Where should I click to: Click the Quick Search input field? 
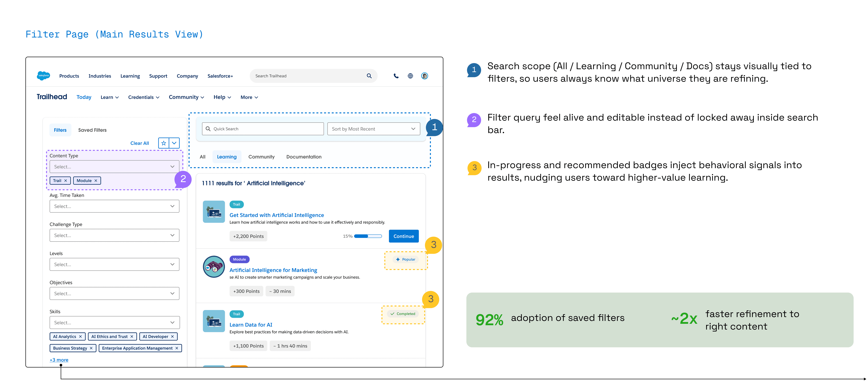pos(263,129)
